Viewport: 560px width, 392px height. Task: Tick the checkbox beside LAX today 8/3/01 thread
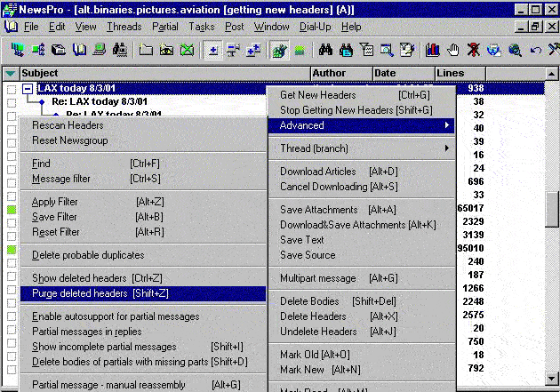click(11, 89)
